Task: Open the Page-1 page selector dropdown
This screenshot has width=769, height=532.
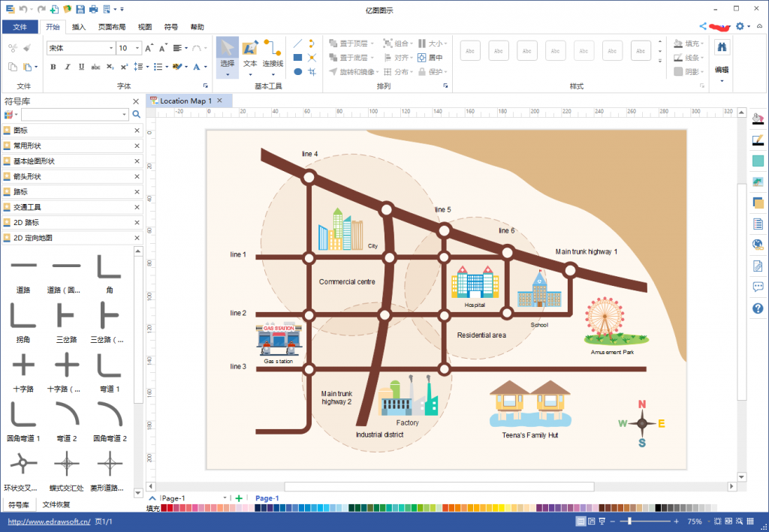Action: (225, 498)
